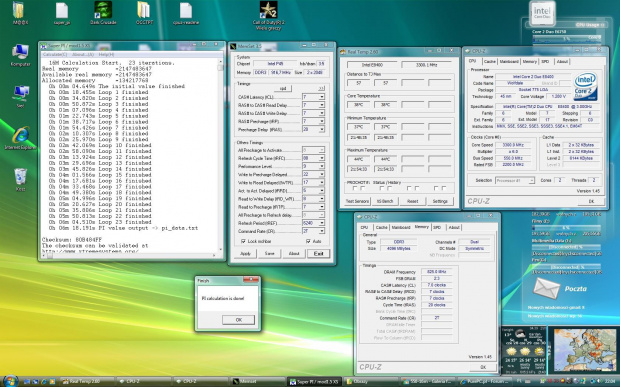The image size is (620, 387).
Task: Click the Test Sensors button in Real Temp
Action: coord(357,201)
